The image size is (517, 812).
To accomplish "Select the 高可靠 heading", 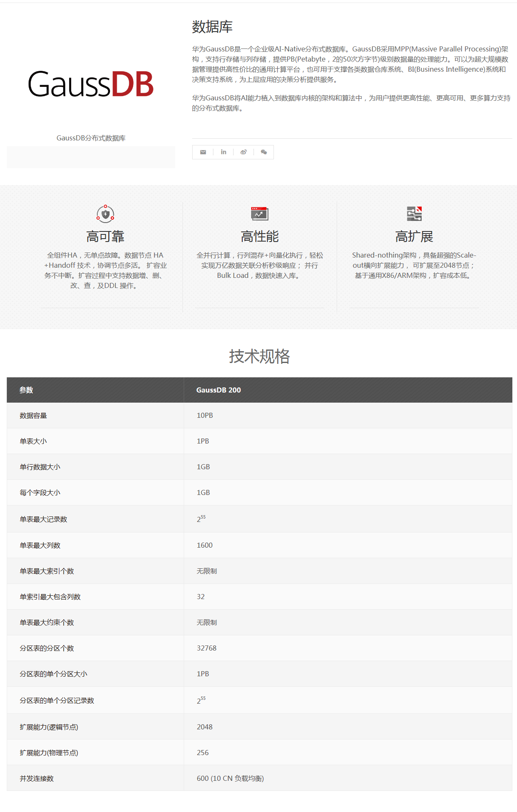I will click(x=105, y=237).
